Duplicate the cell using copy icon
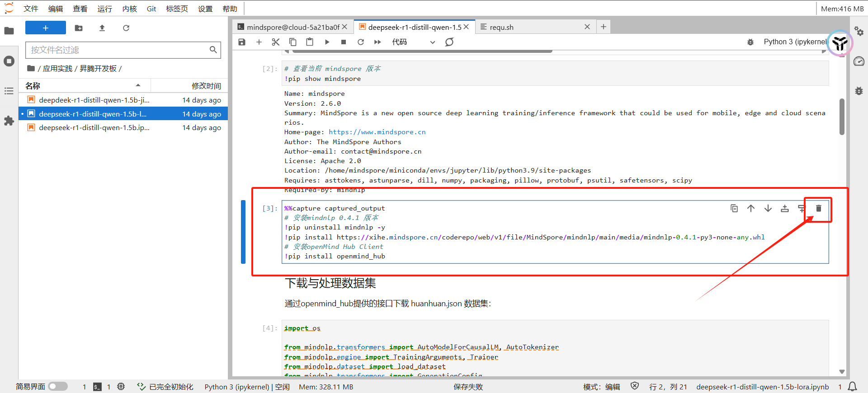Viewport: 868px width, 393px height. pos(734,208)
